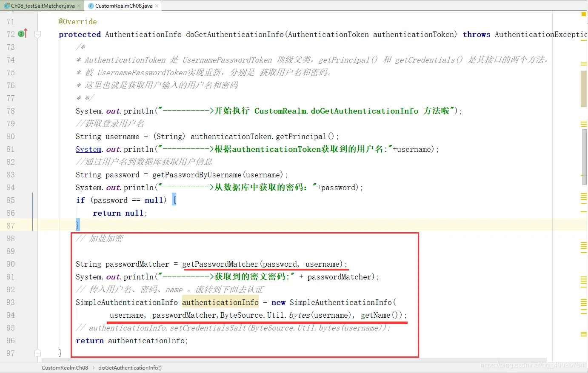Click getName() on line 94
Image resolution: width=588 pixels, height=373 pixels.
[x=381, y=315]
